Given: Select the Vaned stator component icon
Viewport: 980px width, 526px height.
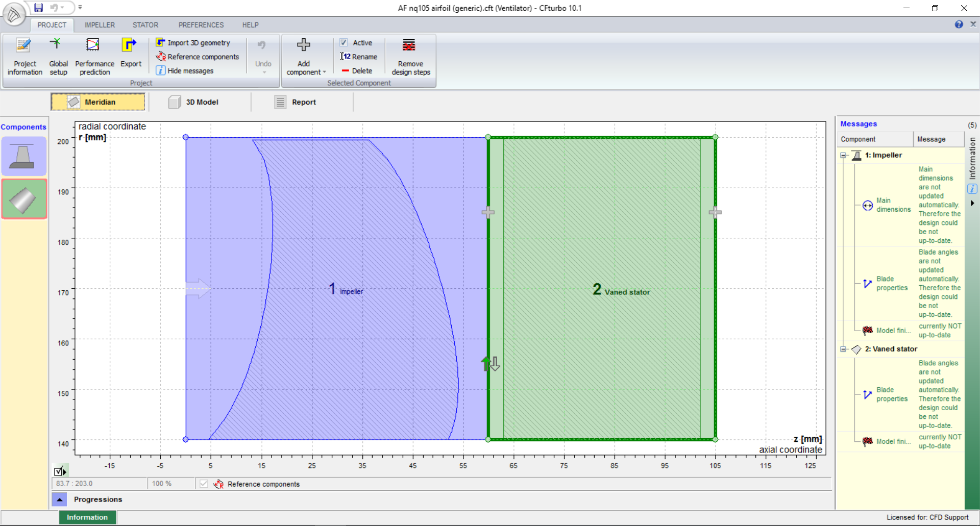Looking at the screenshot, I should [24, 199].
